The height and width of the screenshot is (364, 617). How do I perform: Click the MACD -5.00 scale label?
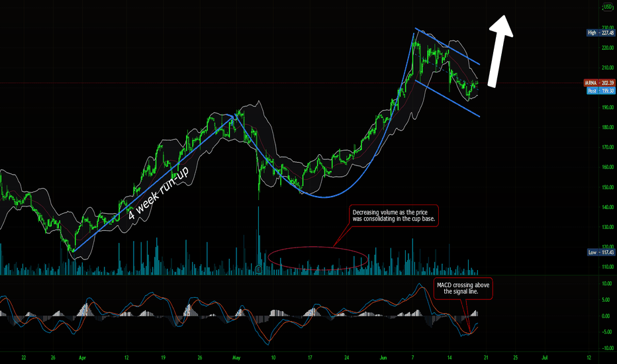point(608,332)
